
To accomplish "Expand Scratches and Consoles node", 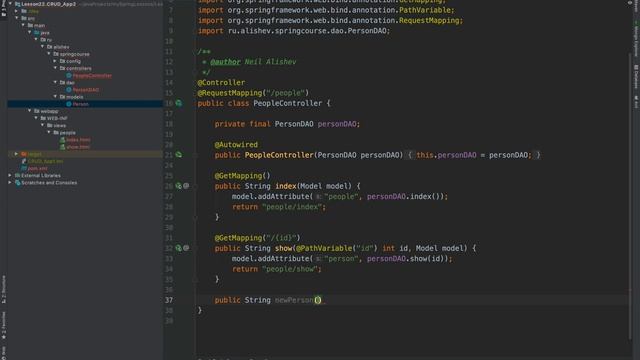I will pyautogui.click(x=10, y=182).
